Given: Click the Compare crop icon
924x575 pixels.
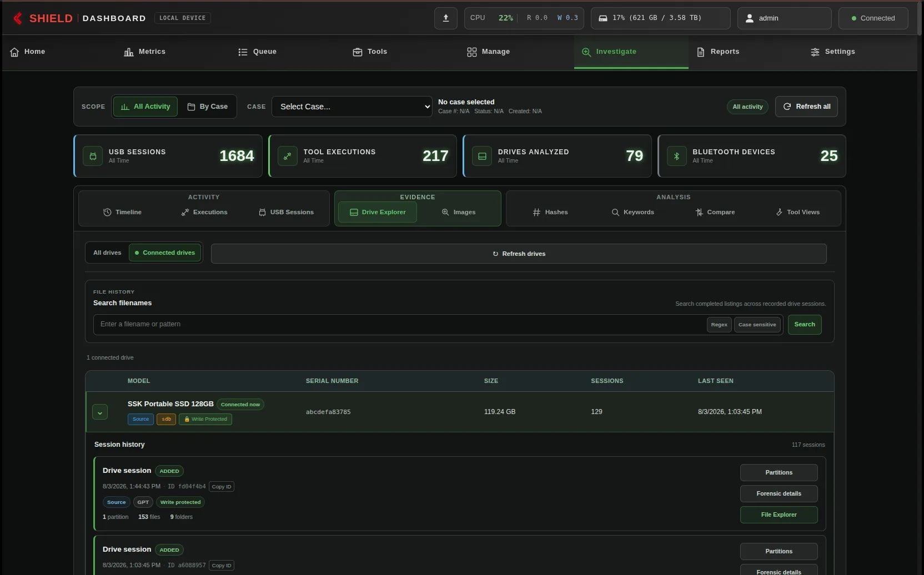Looking at the screenshot, I should (699, 212).
